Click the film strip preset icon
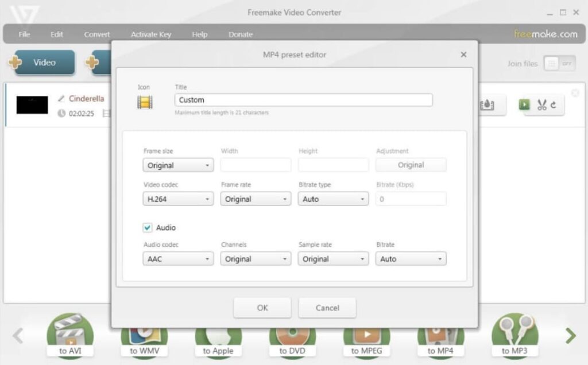Screen dimensions: 588x365 coord(145,102)
